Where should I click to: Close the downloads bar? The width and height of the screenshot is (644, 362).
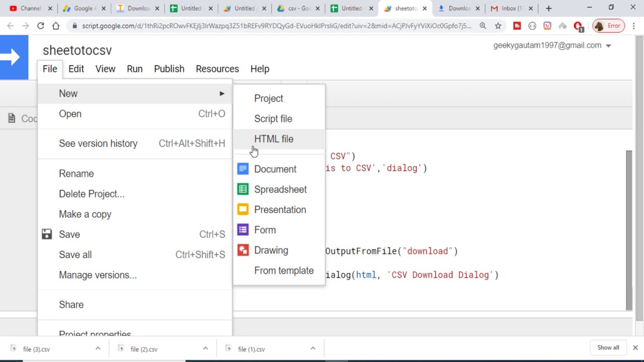coord(635,347)
